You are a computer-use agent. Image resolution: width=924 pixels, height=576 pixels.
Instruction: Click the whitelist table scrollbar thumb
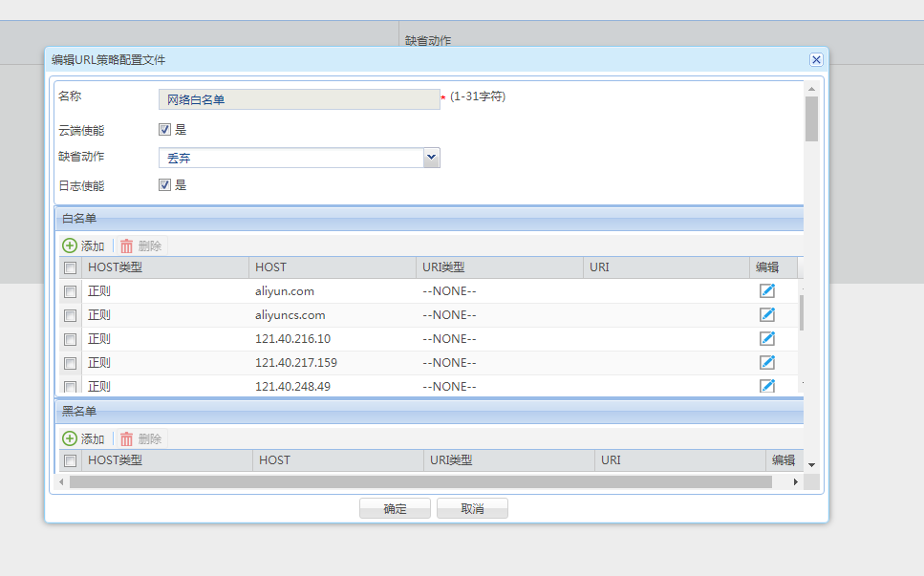click(802, 312)
